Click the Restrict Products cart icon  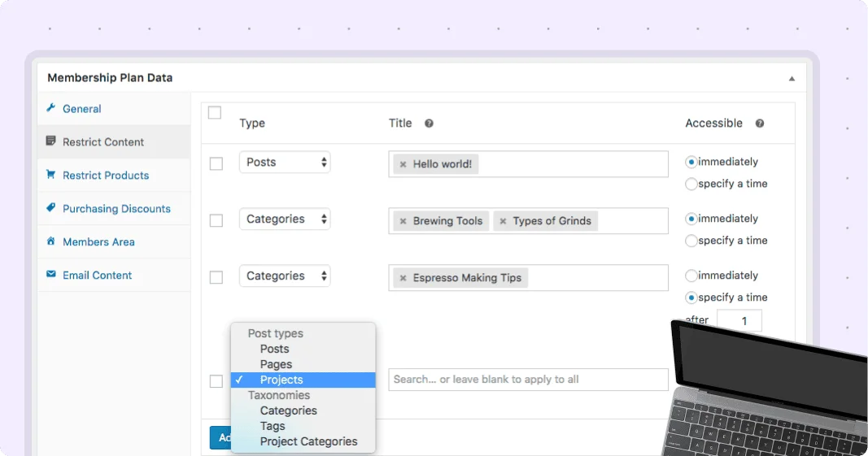coord(51,174)
